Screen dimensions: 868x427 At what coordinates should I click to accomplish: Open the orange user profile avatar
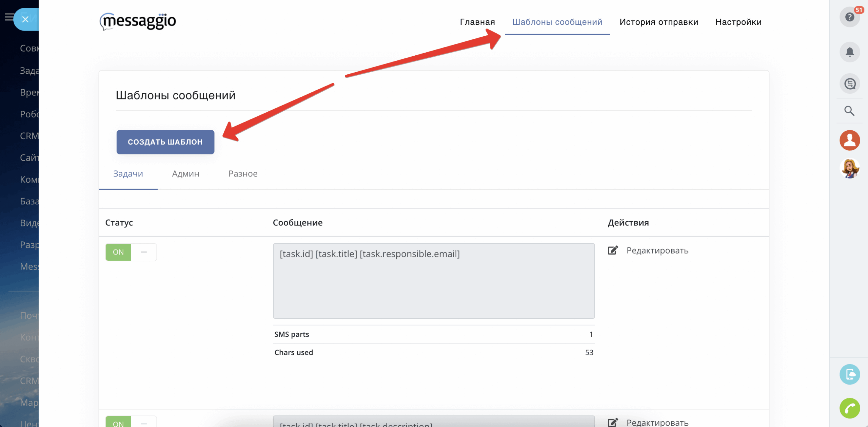click(x=849, y=140)
